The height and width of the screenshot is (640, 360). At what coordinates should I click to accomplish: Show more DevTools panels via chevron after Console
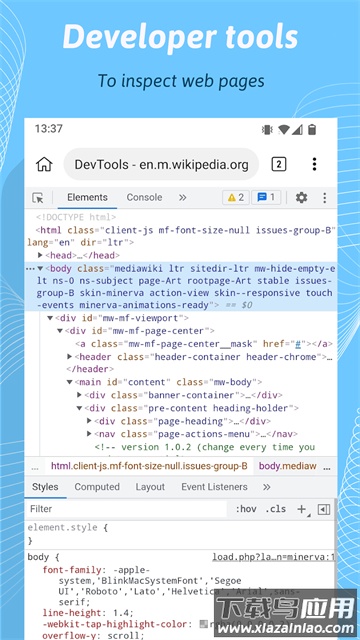[x=182, y=198]
